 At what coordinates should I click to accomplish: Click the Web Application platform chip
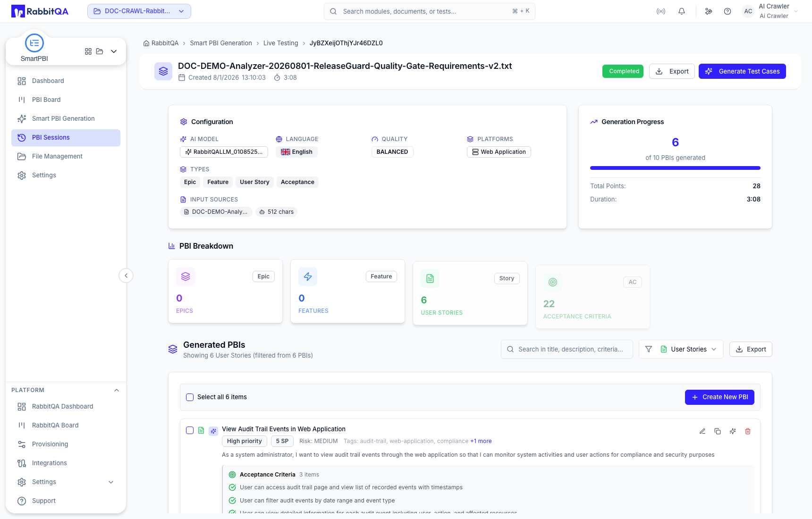coord(499,152)
